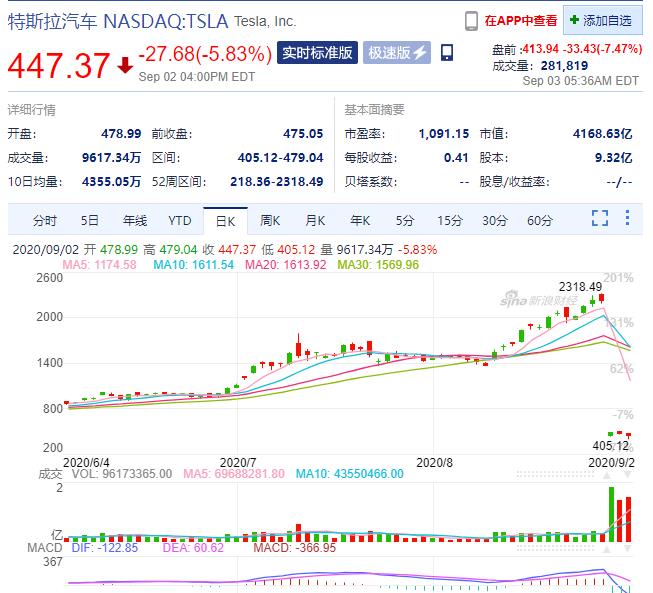
Task: Select the 月K chart tab
Action: (315, 220)
